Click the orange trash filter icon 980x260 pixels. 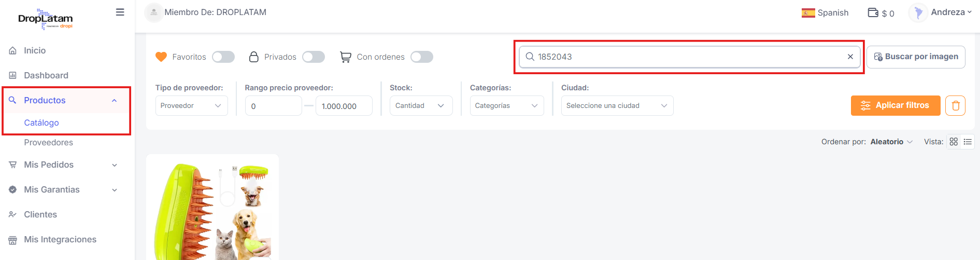[x=955, y=106]
